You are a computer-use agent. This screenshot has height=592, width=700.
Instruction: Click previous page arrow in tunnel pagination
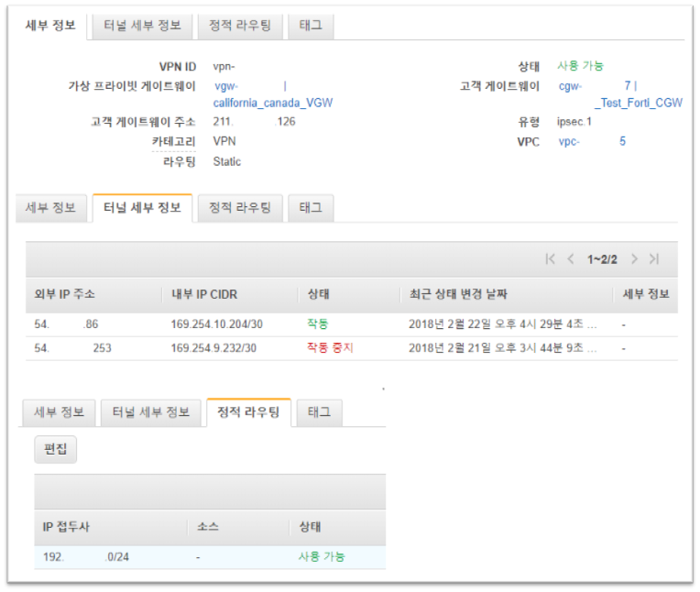(571, 259)
